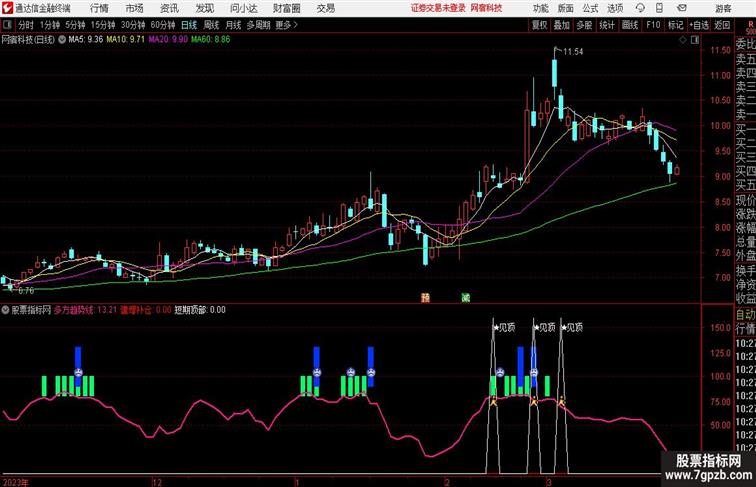Click the round settings icon beside 网宿科技(日线)
The height and width of the screenshot is (487, 756).
click(62, 40)
